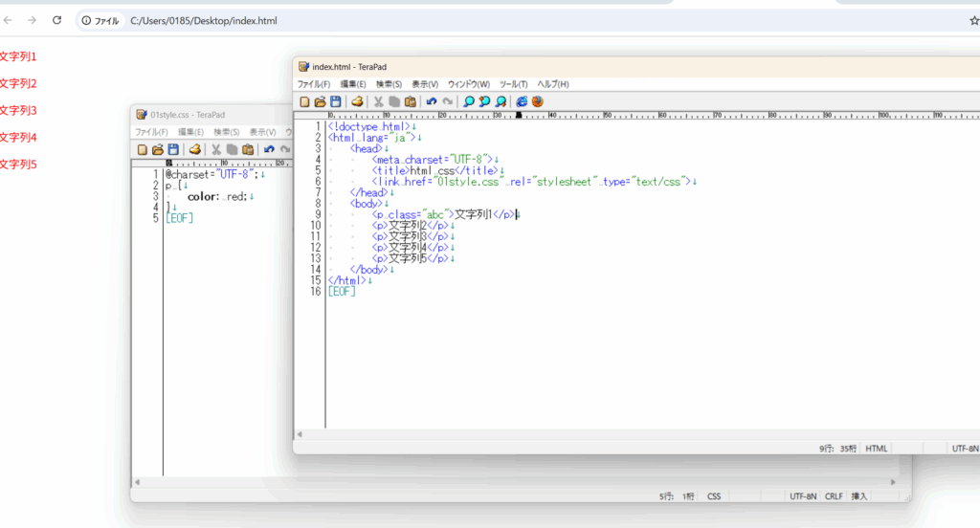Click the Print icon in index.html window
The width and height of the screenshot is (980, 528).
tap(357, 100)
